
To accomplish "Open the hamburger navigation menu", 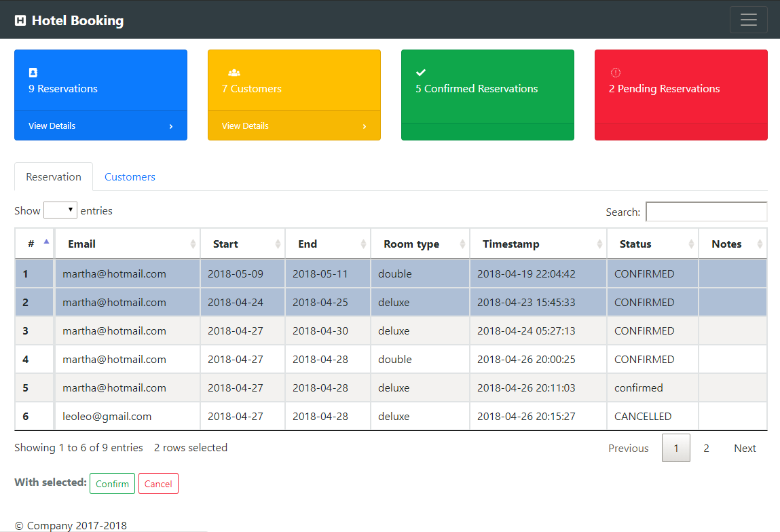I will click(x=748, y=20).
